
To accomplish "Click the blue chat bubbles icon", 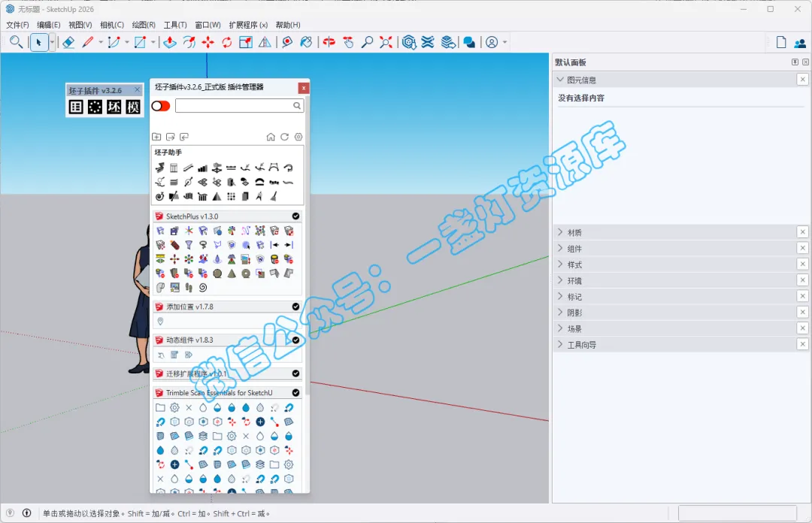I will (469, 43).
